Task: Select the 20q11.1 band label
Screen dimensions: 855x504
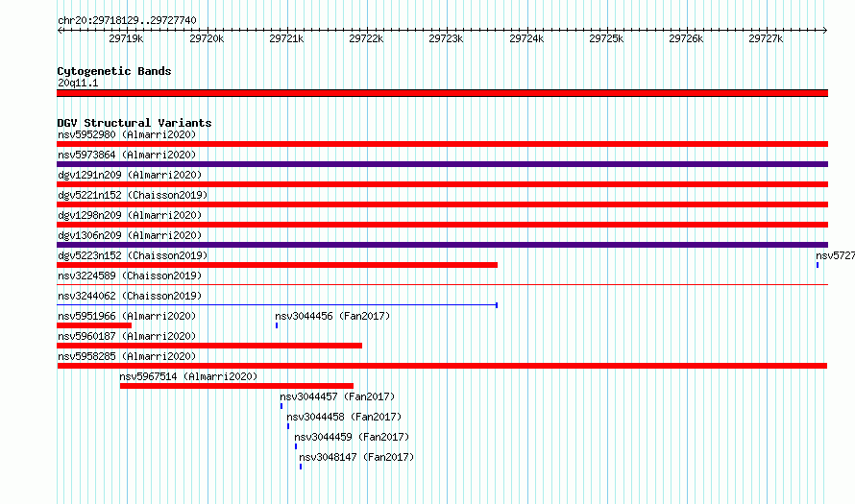Action: [78, 83]
